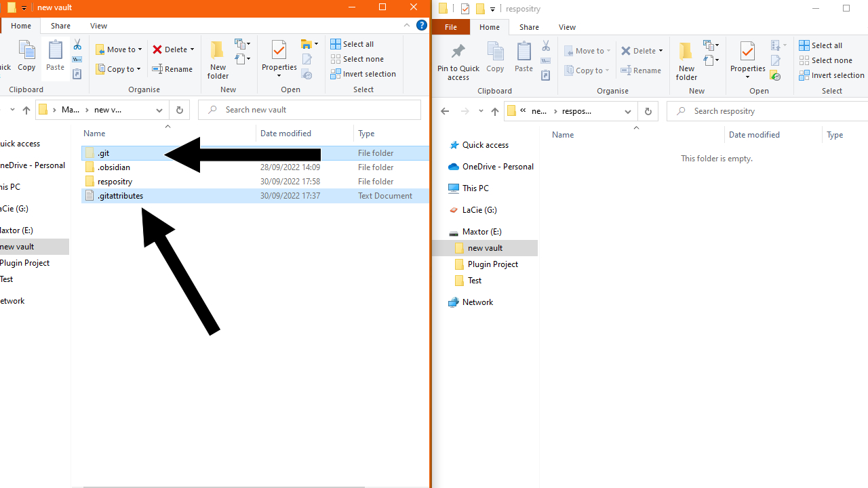Screen dimensions: 868x488
Task: Click Select all in new vault ribbon
Action: [352, 44]
